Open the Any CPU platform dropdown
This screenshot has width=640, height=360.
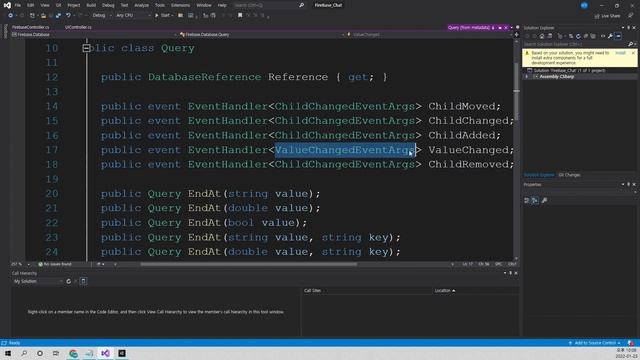[133, 16]
